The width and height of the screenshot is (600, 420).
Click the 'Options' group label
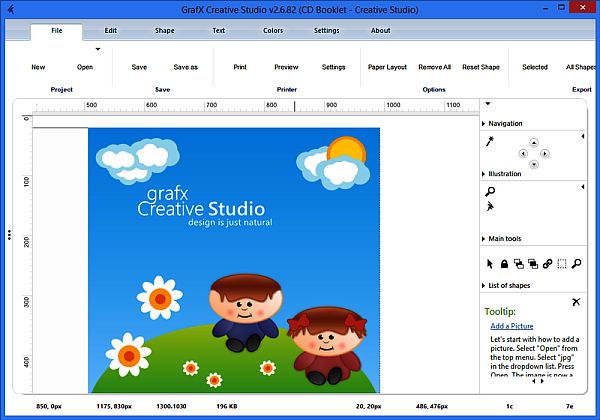click(434, 90)
